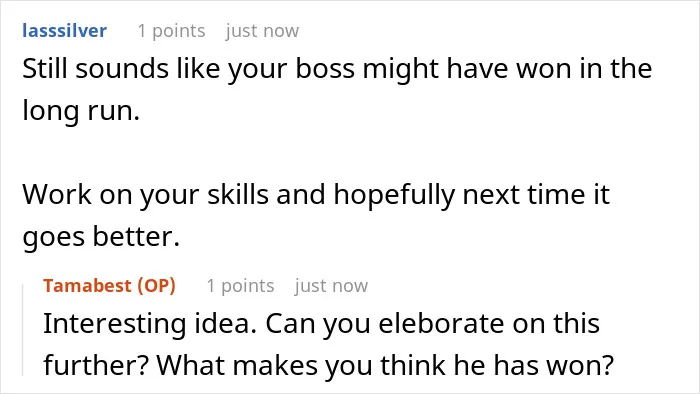This screenshot has width=700, height=394.
Task: Open lasssilver's user profile
Action: (64, 31)
